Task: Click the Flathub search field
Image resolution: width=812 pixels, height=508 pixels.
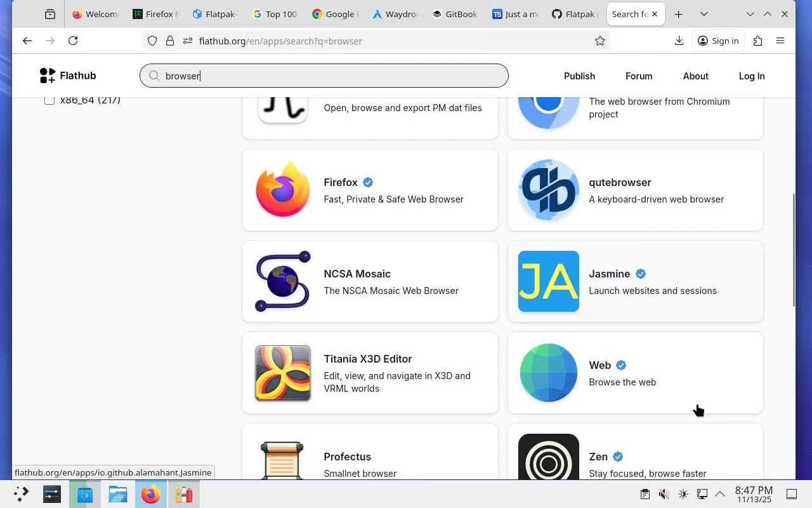Action: [324, 76]
